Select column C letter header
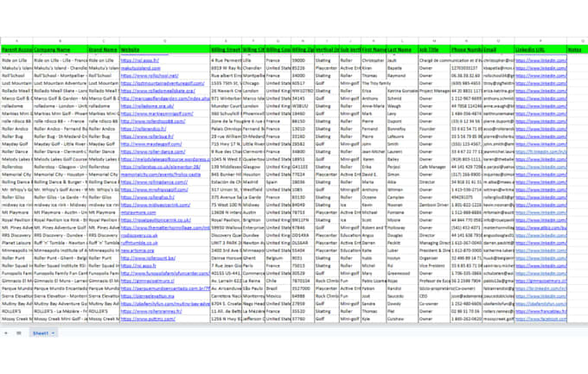Image resolution: width=588 pixels, height=374 pixels. tap(104, 41)
